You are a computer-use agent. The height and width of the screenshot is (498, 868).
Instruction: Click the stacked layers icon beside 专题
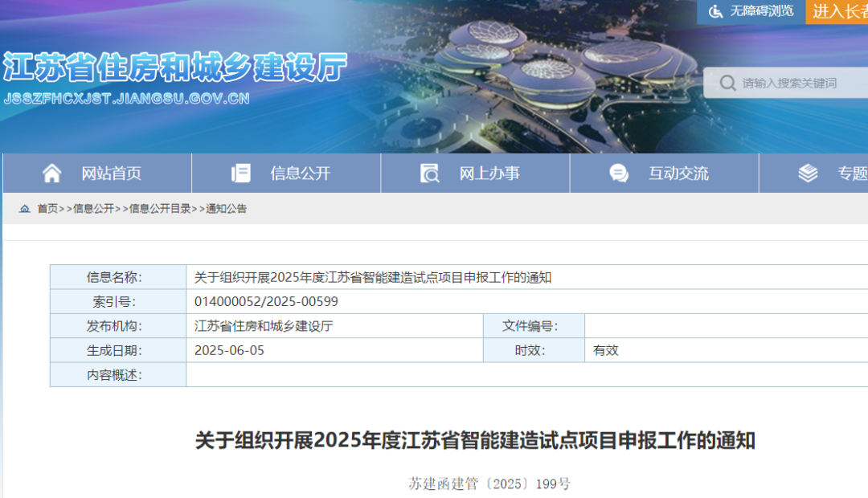tap(808, 173)
